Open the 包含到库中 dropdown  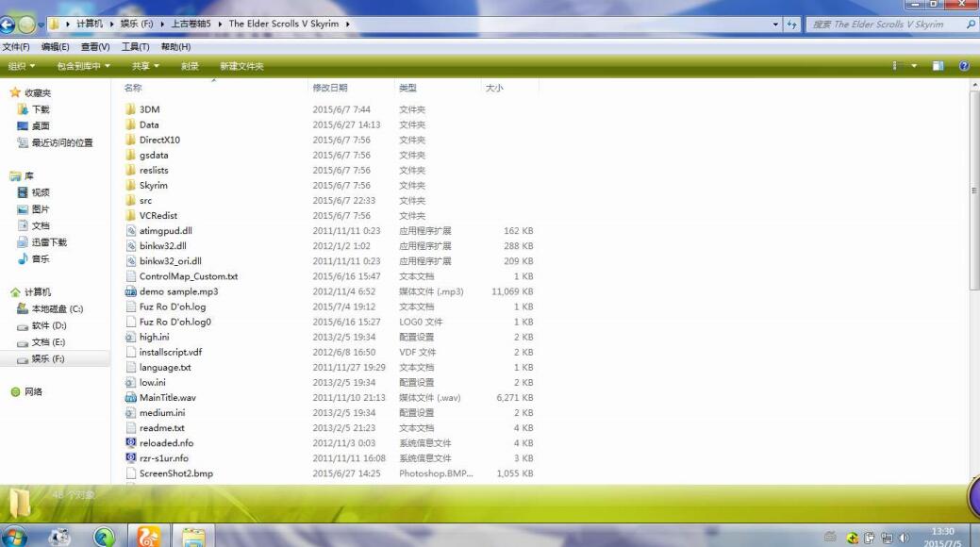click(x=83, y=66)
